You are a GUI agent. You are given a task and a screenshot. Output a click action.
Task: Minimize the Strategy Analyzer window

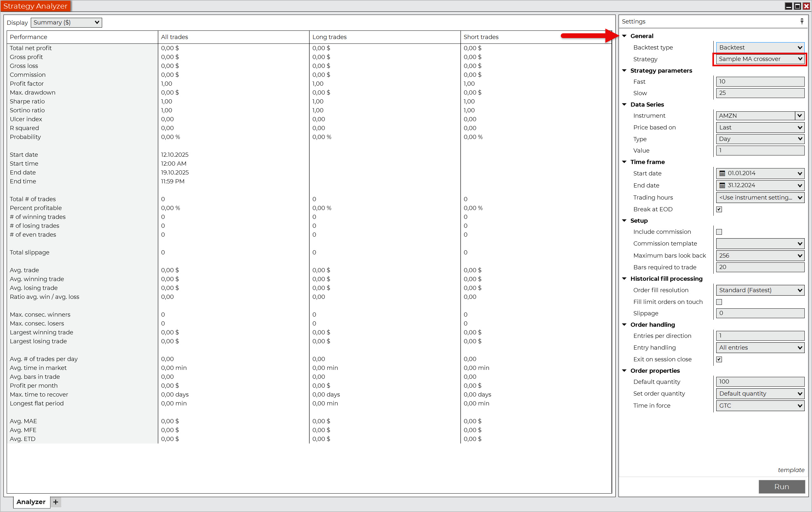tap(789, 6)
